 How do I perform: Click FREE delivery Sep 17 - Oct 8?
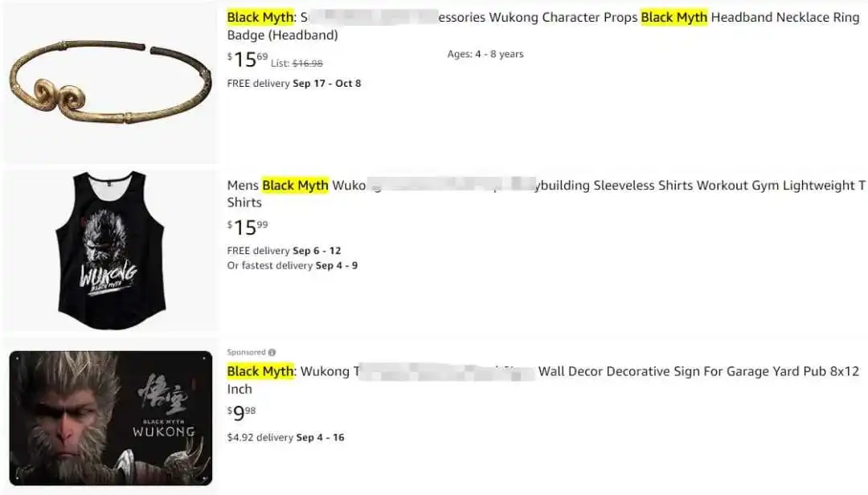click(294, 83)
